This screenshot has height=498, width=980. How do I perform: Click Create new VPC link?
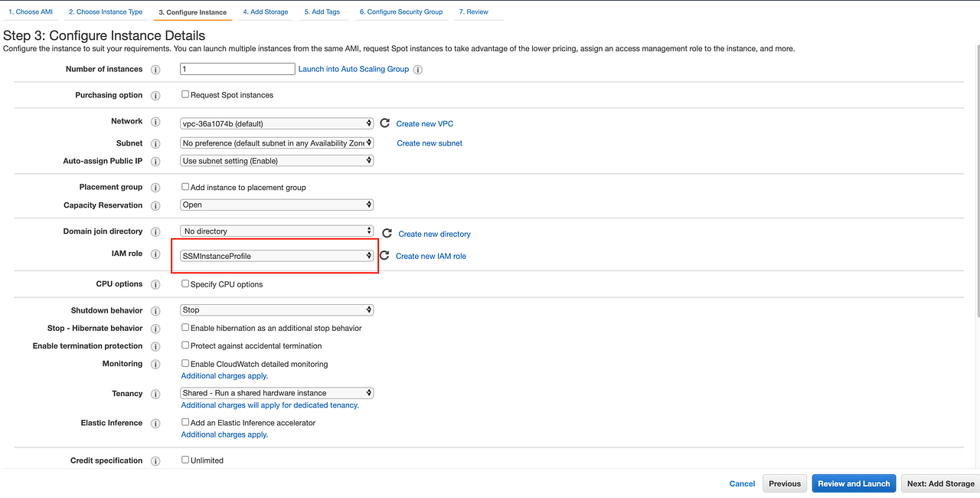point(425,123)
